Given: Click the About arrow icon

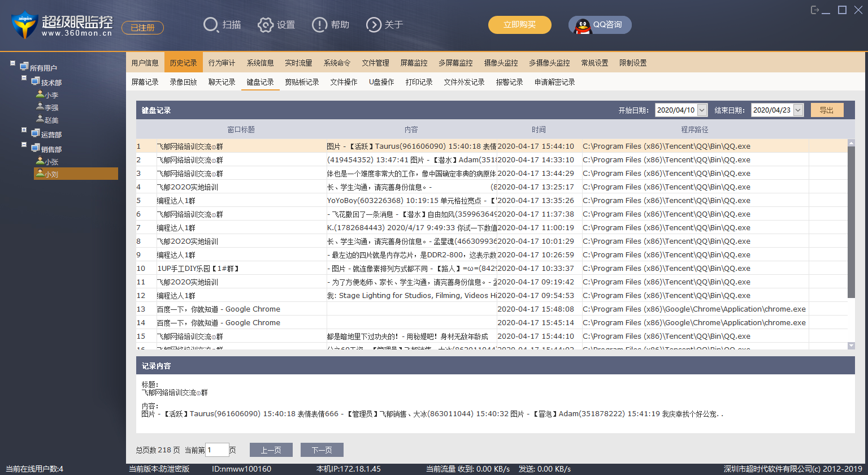Looking at the screenshot, I should (x=374, y=25).
